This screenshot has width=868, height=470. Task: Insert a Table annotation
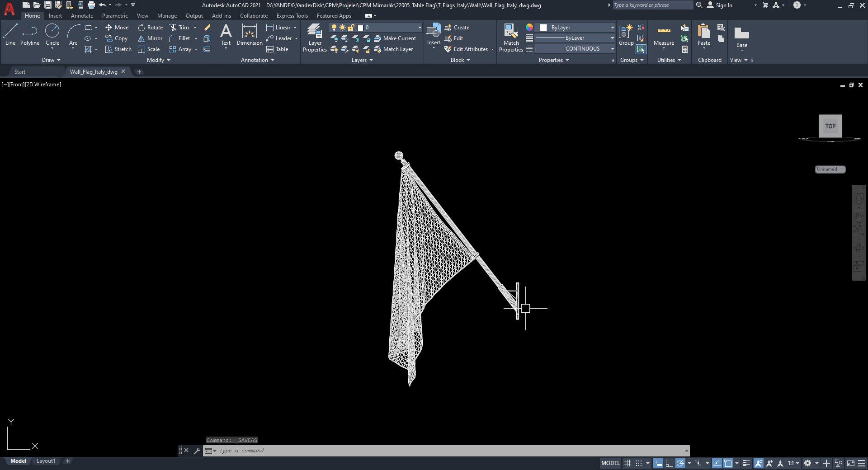tap(277, 49)
